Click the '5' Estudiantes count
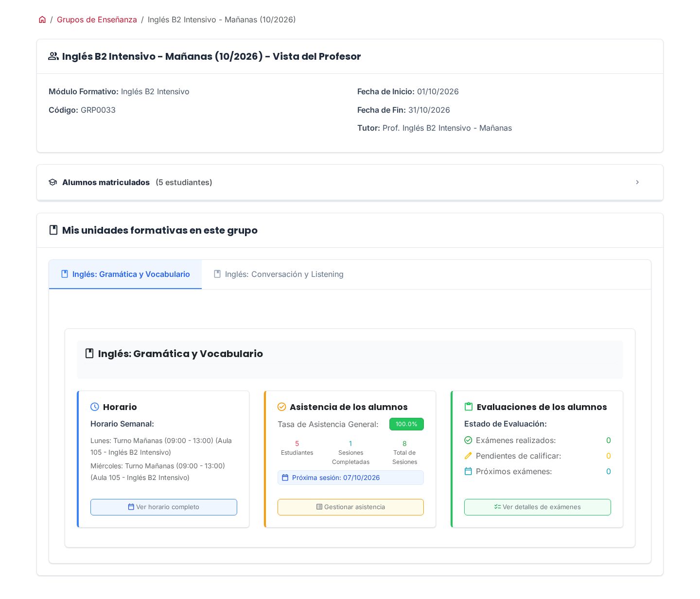Screen dimensions: 700x599 point(297,444)
